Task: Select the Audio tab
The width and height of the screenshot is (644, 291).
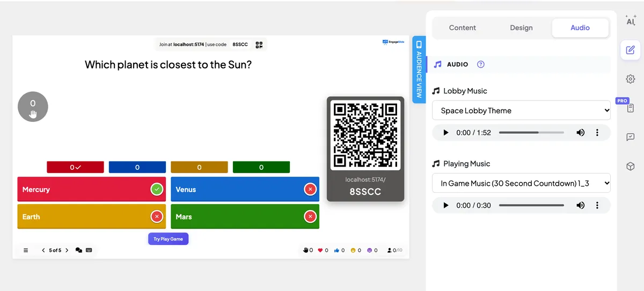Action: (580, 28)
